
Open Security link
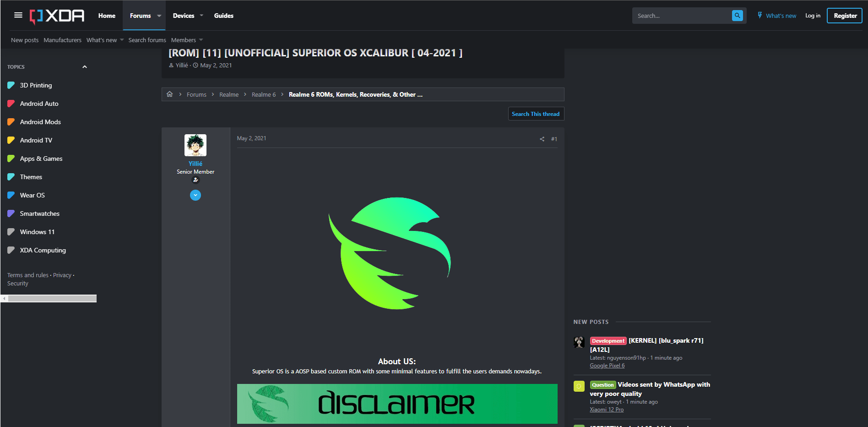pos(18,283)
